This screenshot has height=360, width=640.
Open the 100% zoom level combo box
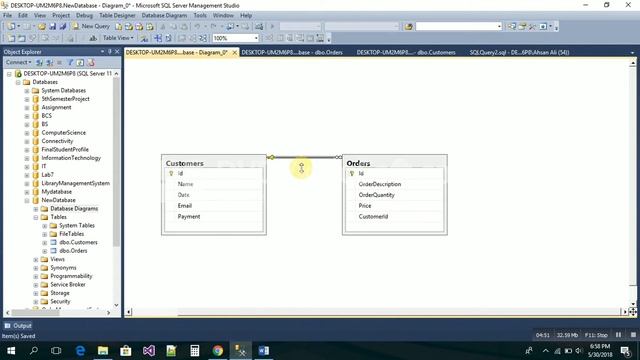[236, 38]
